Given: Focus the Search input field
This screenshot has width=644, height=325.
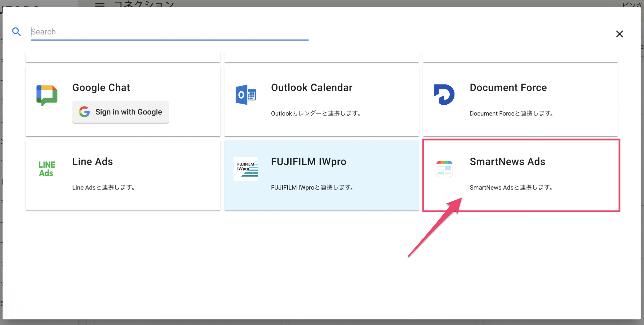Looking at the screenshot, I should [x=170, y=32].
